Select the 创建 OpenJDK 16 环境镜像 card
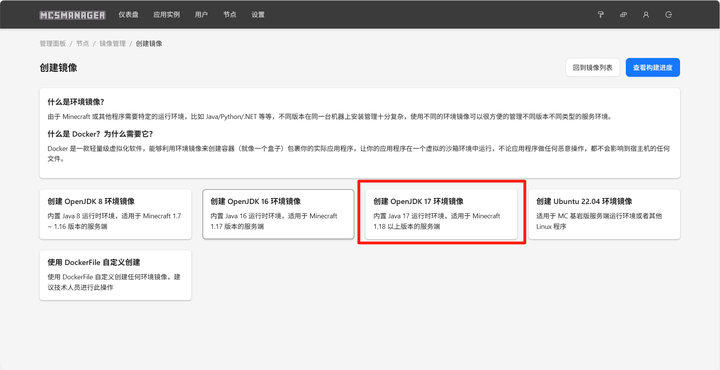This screenshot has height=370, width=720. (278, 214)
